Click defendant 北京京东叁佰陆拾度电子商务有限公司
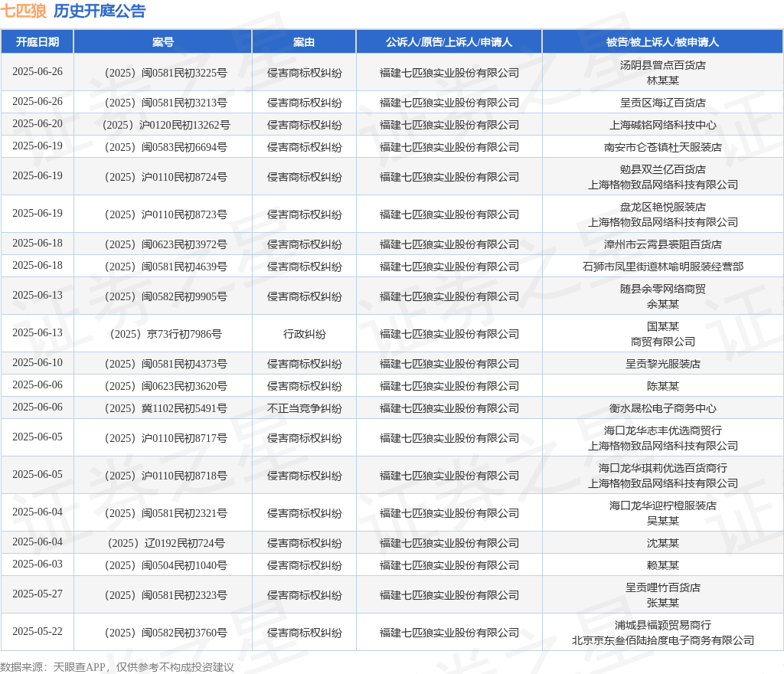 coord(663,640)
